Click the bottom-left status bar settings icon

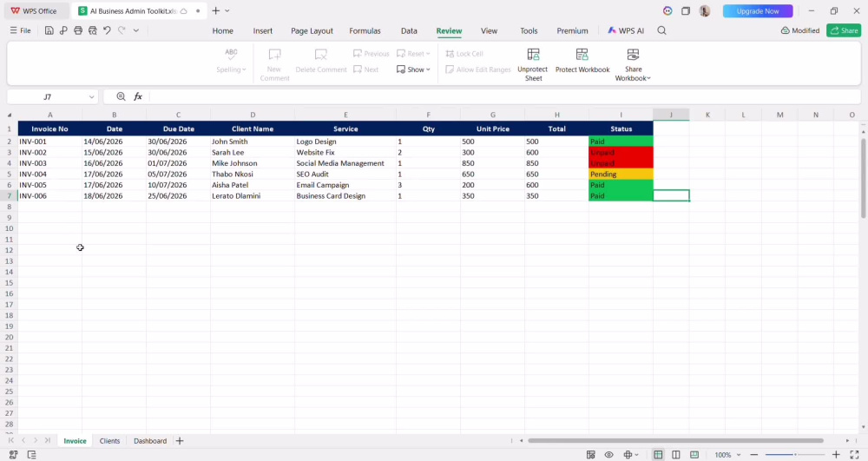(13, 455)
